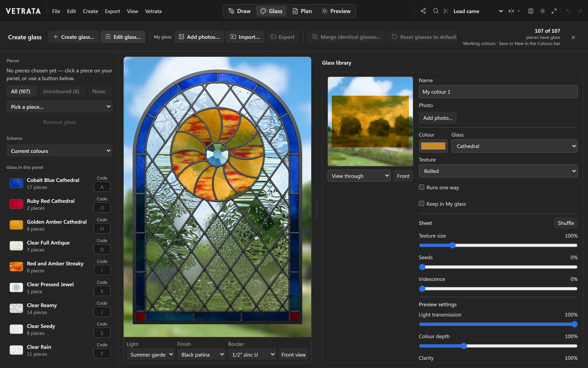The width and height of the screenshot is (588, 368).
Task: Click the Cobalt Blue Cathedral swatch icon
Action: 16,183
